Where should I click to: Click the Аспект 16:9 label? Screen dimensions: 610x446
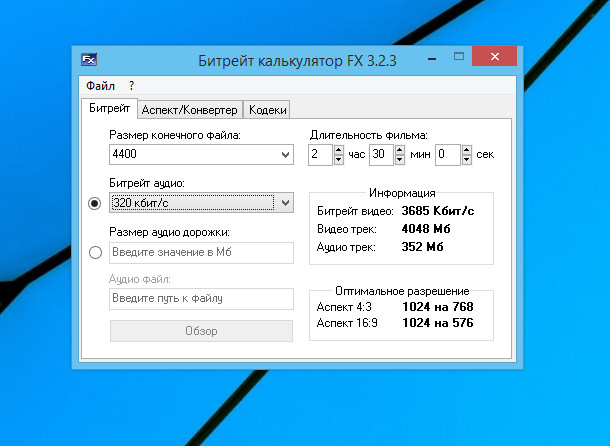[x=347, y=323]
